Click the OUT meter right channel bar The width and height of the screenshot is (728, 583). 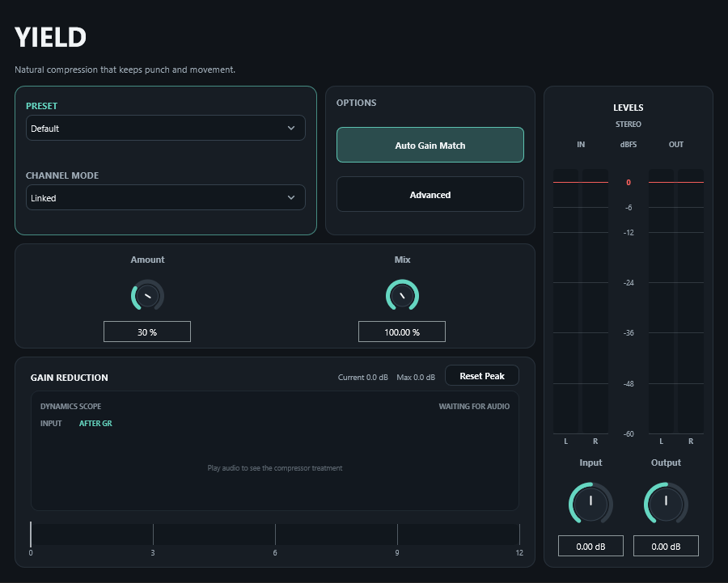[691, 302]
